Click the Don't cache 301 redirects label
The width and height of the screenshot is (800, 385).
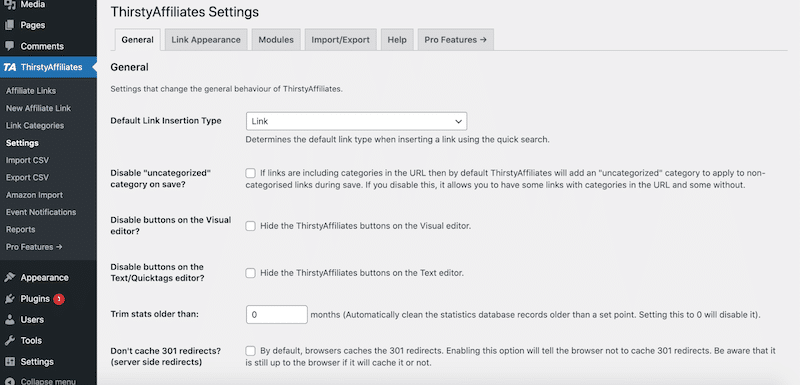(166, 356)
